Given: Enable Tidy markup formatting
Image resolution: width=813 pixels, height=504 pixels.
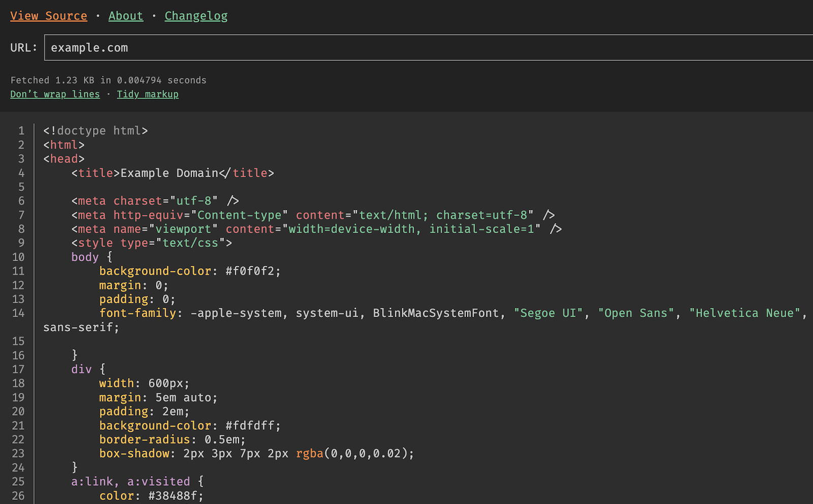Looking at the screenshot, I should pos(148,94).
